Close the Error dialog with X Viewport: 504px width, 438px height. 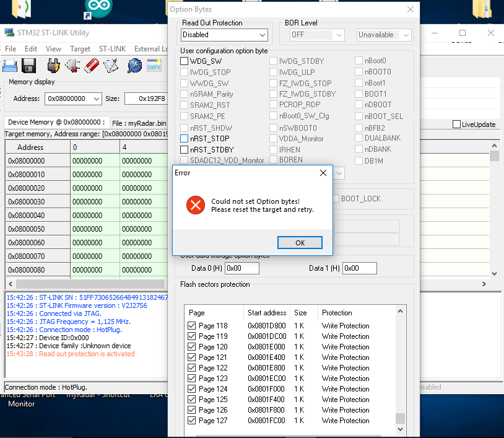click(323, 173)
